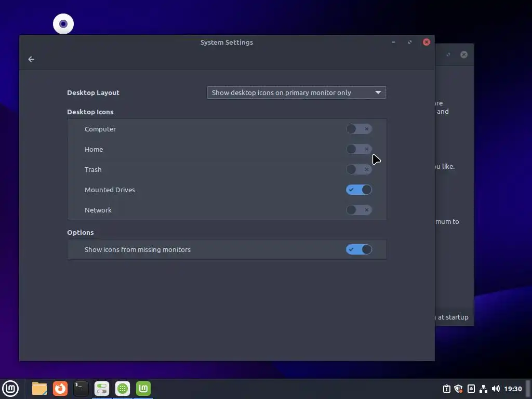Screen dimensions: 532x399
Task: Maximize the background window behind System Settings
Action: [448, 55]
